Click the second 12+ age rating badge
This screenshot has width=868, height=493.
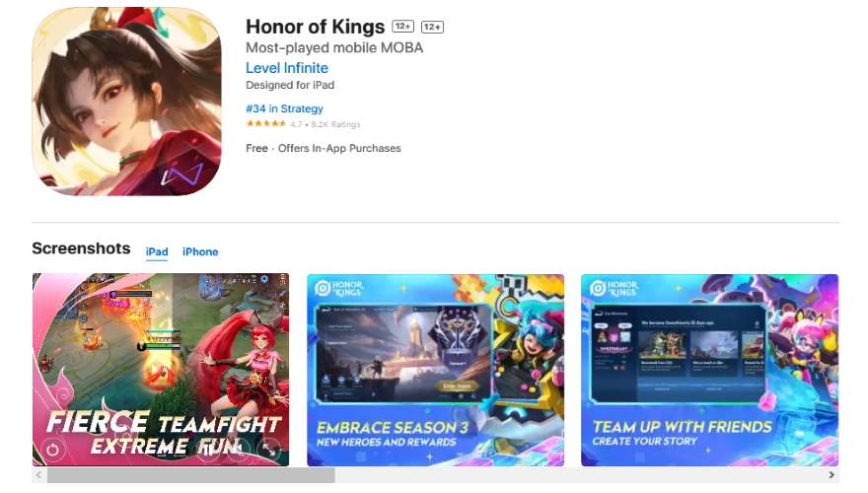[432, 27]
